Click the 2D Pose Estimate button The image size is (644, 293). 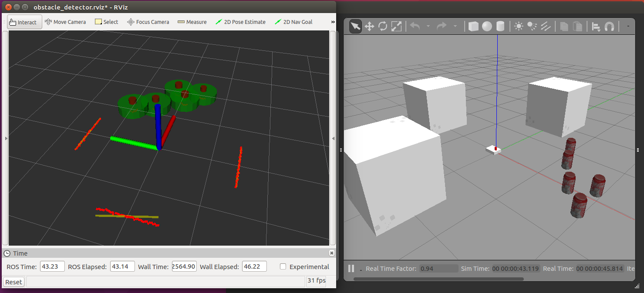pos(240,22)
